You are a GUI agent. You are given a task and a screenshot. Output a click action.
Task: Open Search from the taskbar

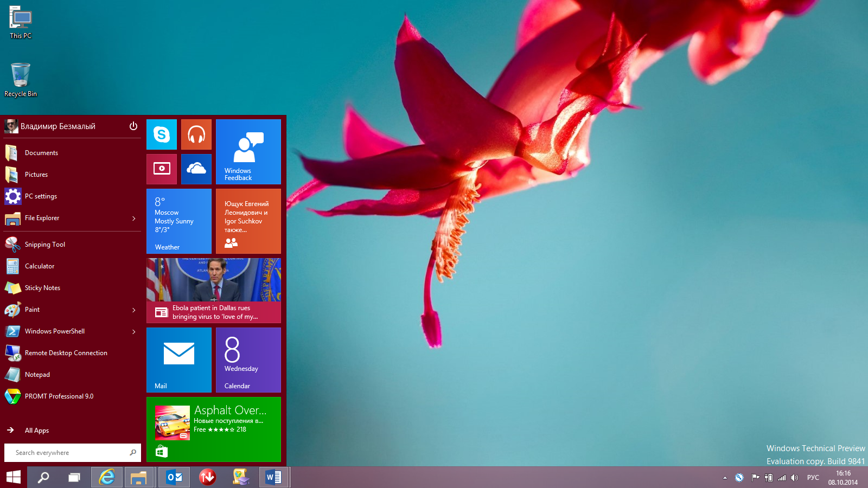tap(43, 477)
